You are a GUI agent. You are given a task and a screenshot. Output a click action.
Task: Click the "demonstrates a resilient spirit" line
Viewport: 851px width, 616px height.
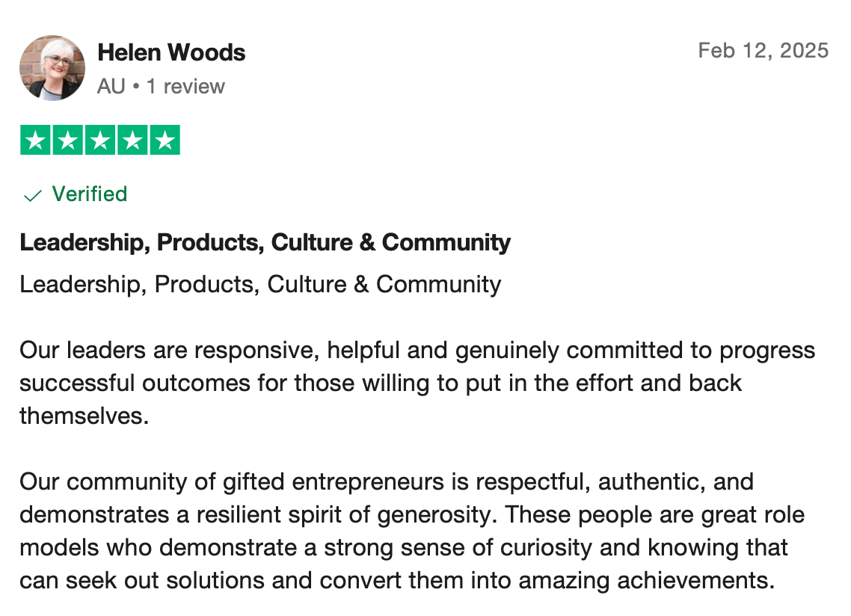(411, 515)
